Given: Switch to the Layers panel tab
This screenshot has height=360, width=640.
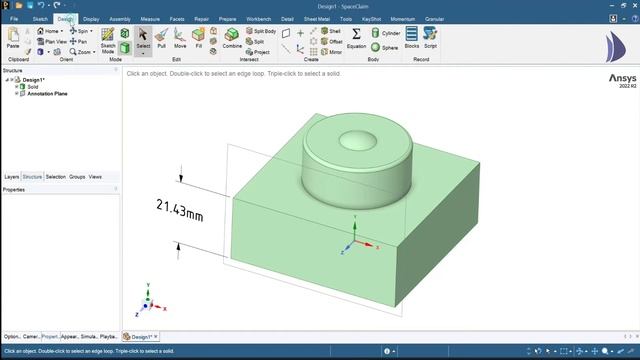Looking at the screenshot, I should tap(11, 177).
